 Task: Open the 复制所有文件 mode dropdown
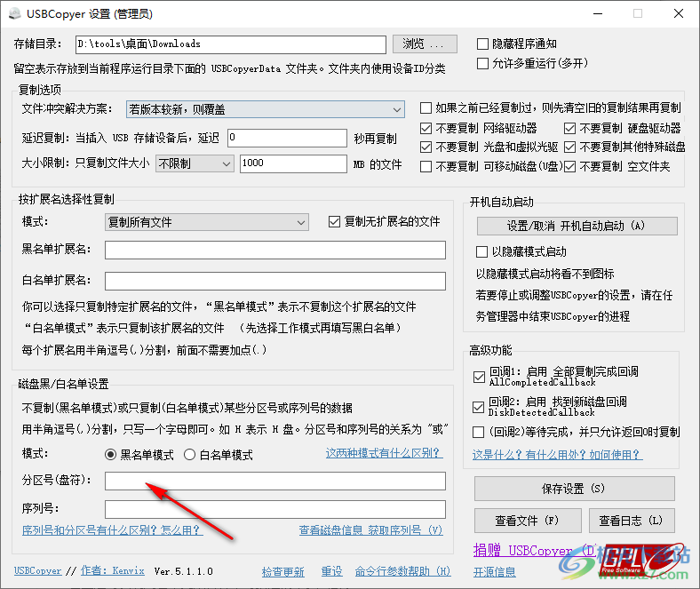tap(207, 222)
